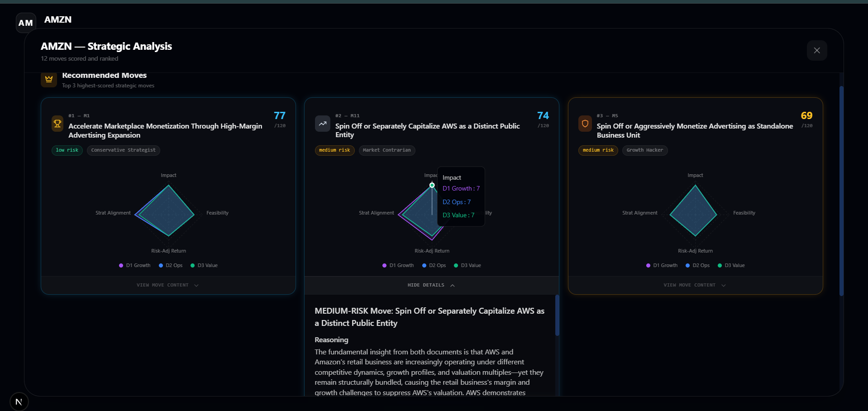Click the Growth Hacker tag
This screenshot has height=411, width=868.
[x=645, y=150]
